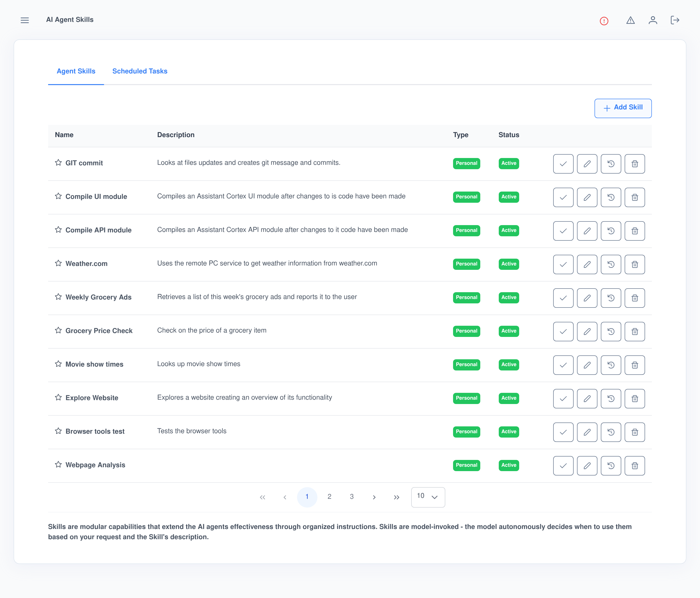
Task: Star the Weekly Grocery Ads skill
Action: [x=58, y=297]
